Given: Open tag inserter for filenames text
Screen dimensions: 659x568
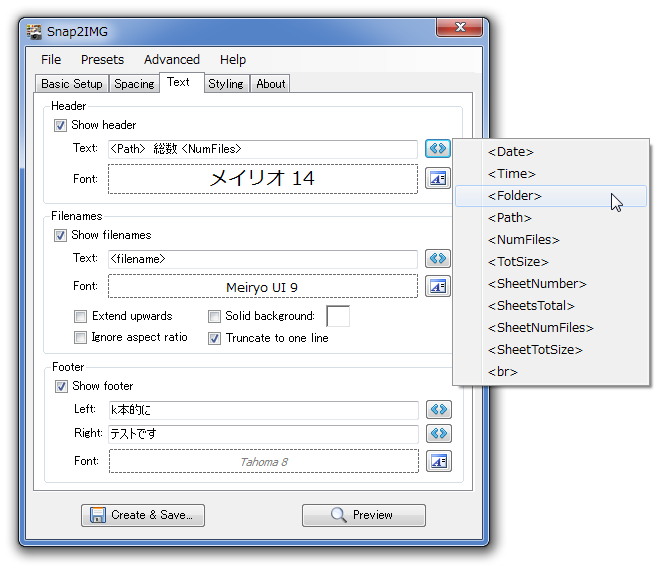Looking at the screenshot, I should point(438,258).
